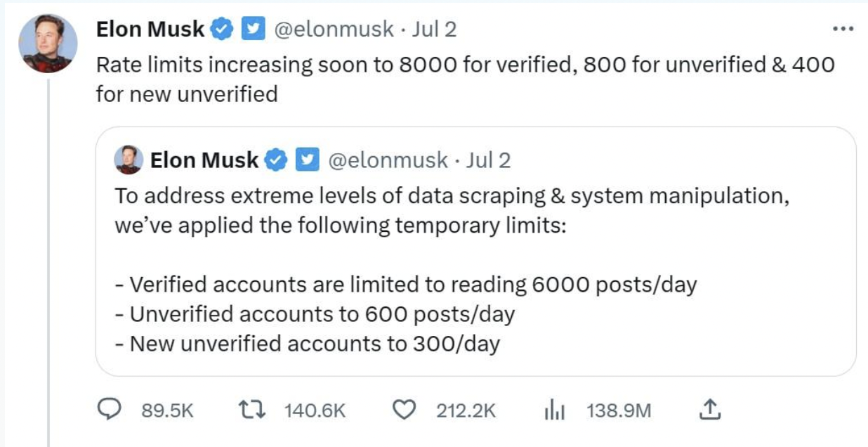
Task: Click the Twitter bird badge in quoted tweet
Action: [306, 160]
